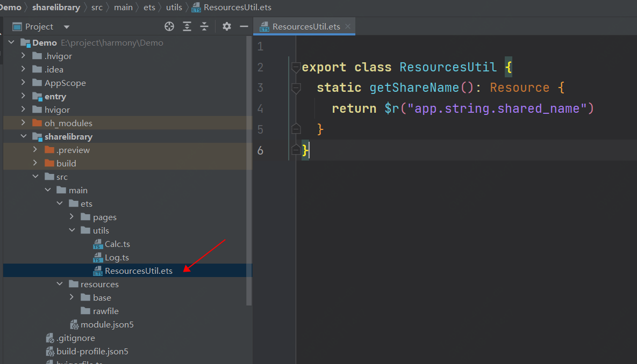Open the Project view dropdown
Image resolution: width=637 pixels, height=364 pixels.
67,27
